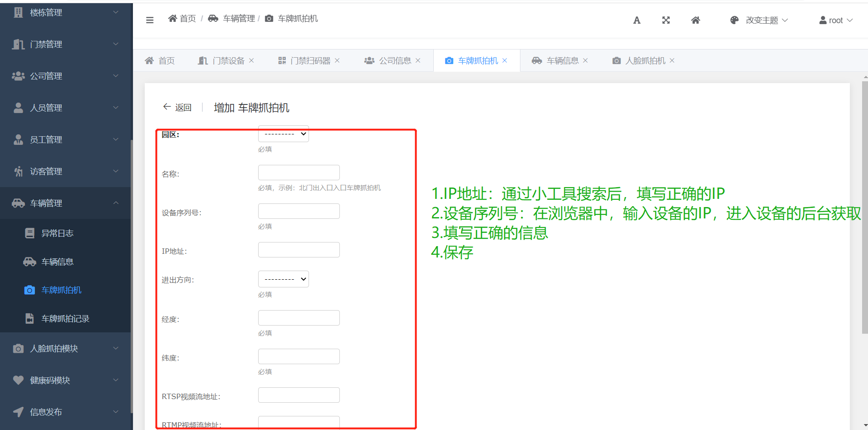Open 车牌抓拍记录 from the sidebar
The height and width of the screenshot is (430, 868).
(65, 319)
